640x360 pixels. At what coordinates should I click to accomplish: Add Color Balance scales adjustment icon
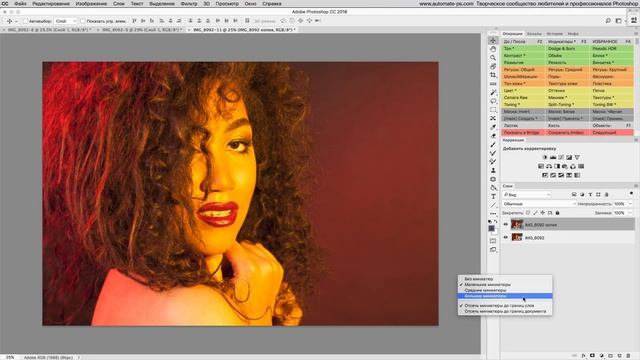click(549, 166)
